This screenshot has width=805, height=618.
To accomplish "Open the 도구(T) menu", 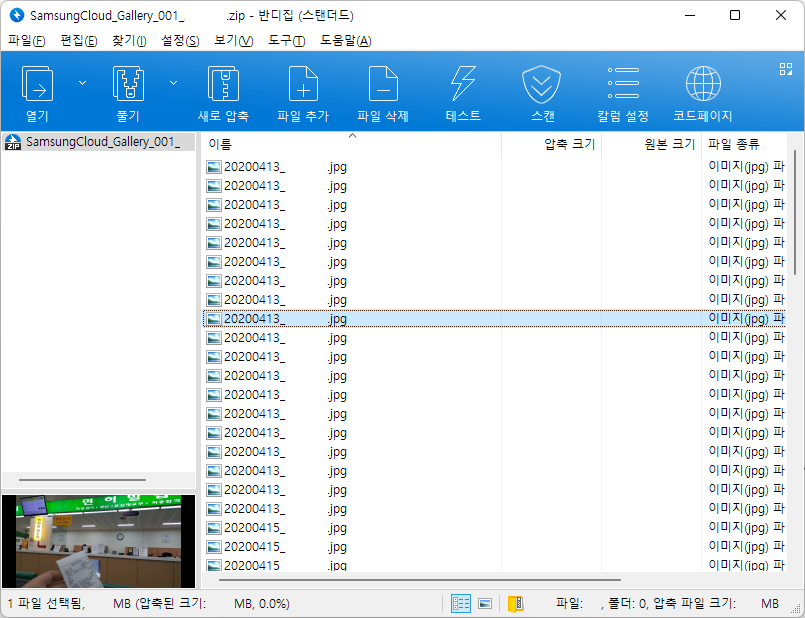I will [286, 41].
